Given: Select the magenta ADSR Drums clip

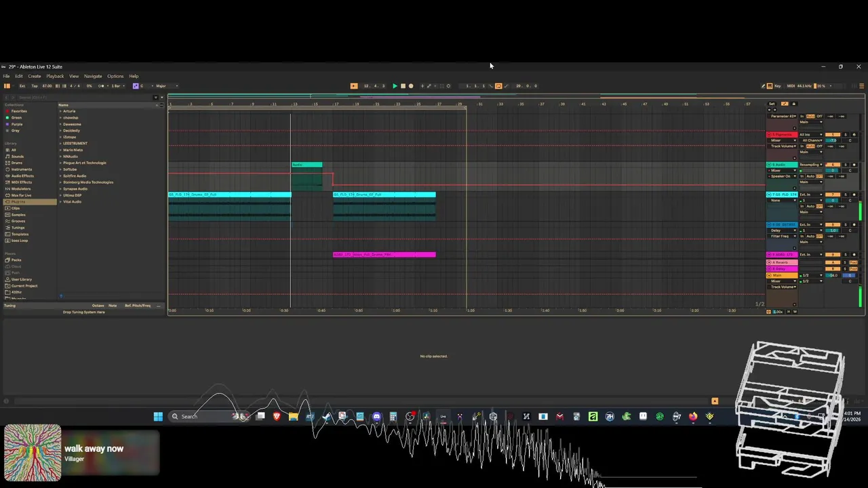Looking at the screenshot, I should (384, 254).
